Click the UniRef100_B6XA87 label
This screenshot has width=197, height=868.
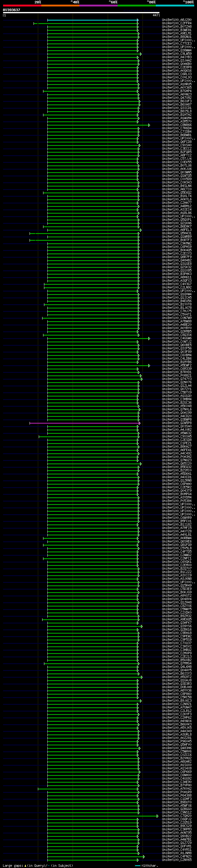(177, 104)
